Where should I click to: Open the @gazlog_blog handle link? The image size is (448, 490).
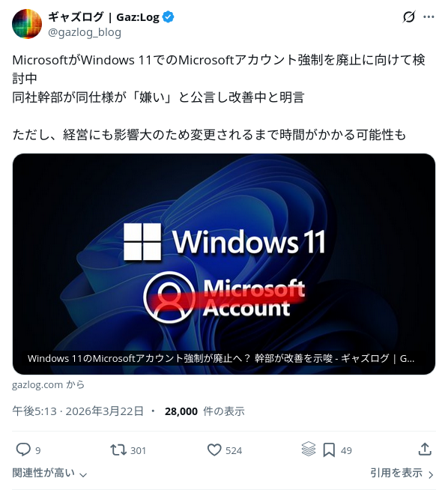coord(85,32)
